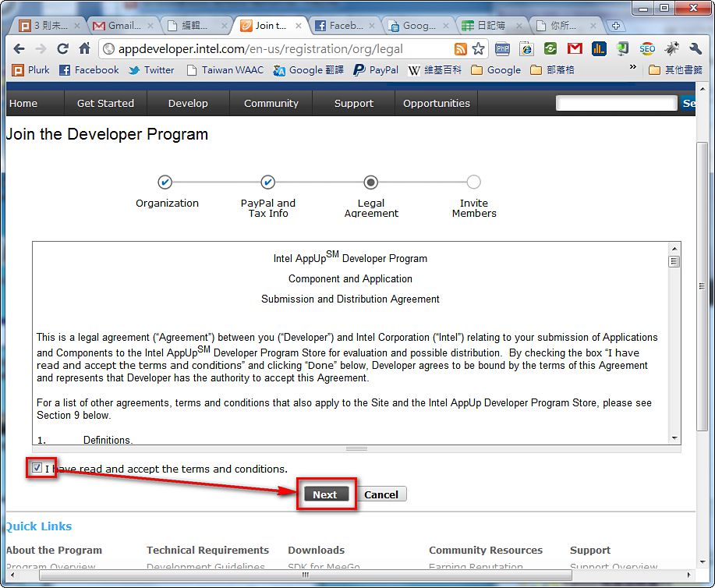
Task: Open the Support menu item
Action: tap(354, 103)
